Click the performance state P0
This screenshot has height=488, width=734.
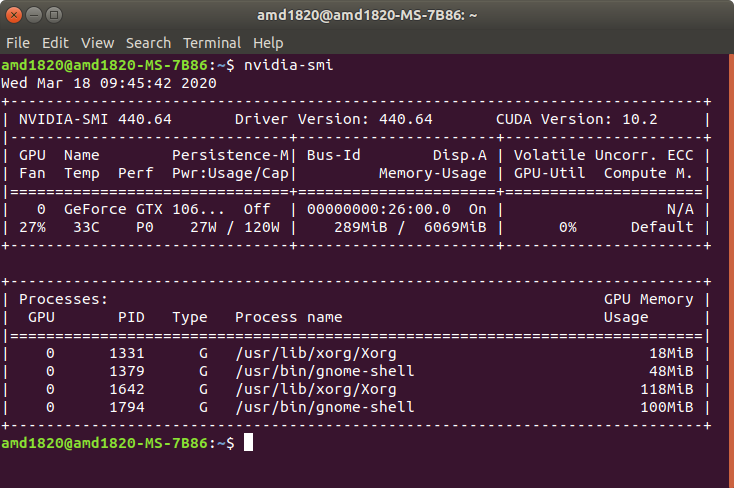[145, 227]
